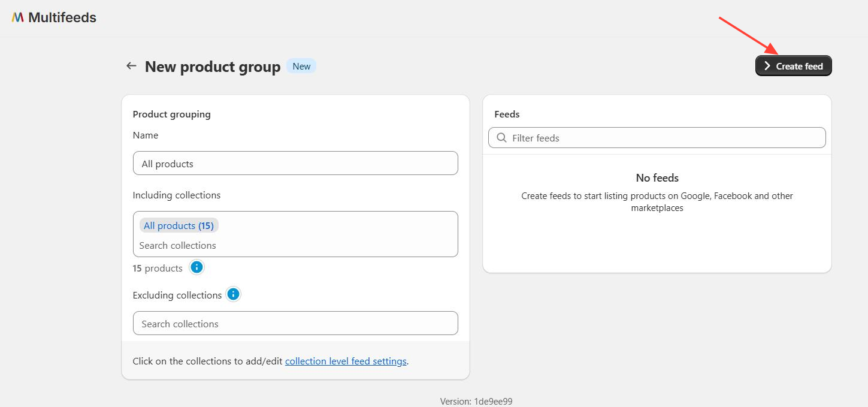The width and height of the screenshot is (868, 407).
Task: Click the chevron icon on Create feed
Action: 767,66
